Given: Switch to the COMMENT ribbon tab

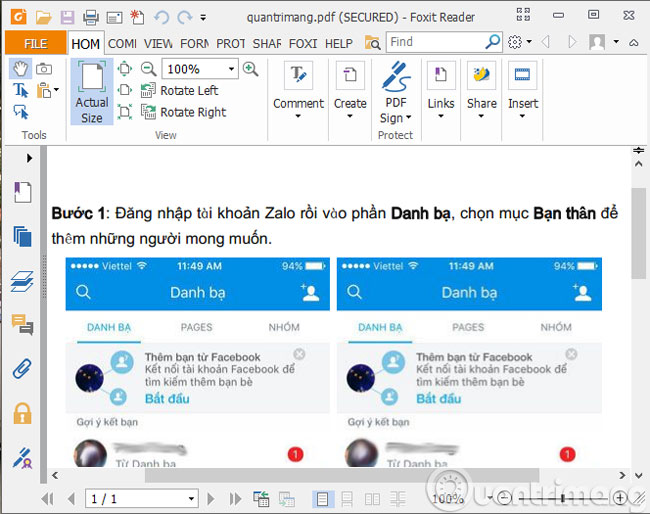Looking at the screenshot, I should [122, 43].
